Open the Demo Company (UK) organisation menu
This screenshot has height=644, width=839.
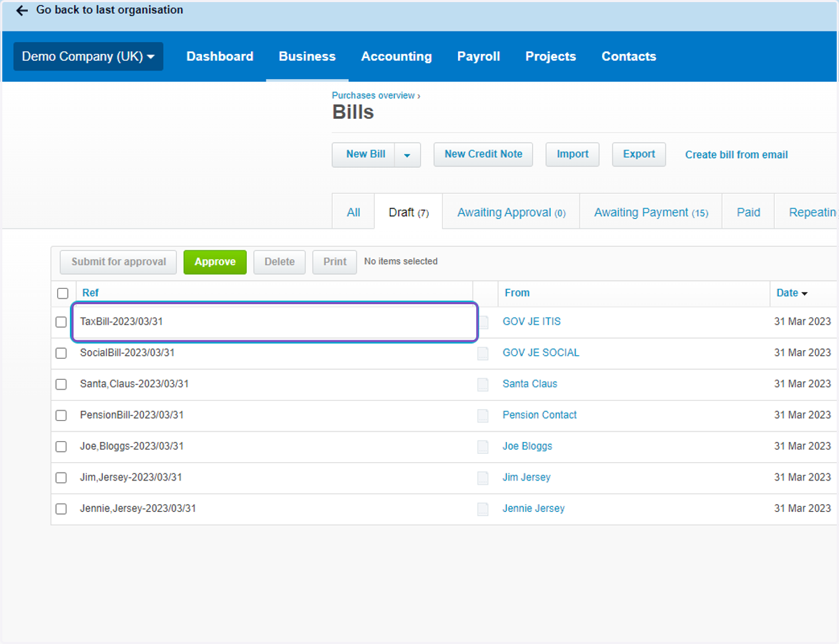[x=88, y=57]
